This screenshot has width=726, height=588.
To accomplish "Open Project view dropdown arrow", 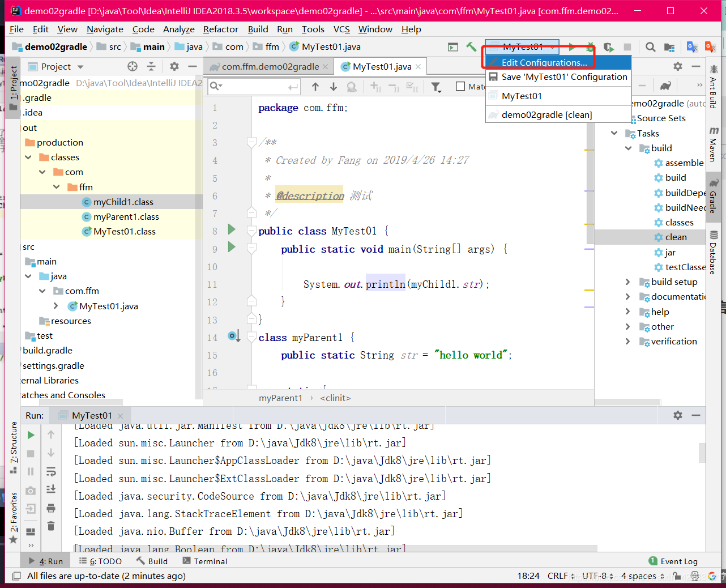I will point(80,67).
